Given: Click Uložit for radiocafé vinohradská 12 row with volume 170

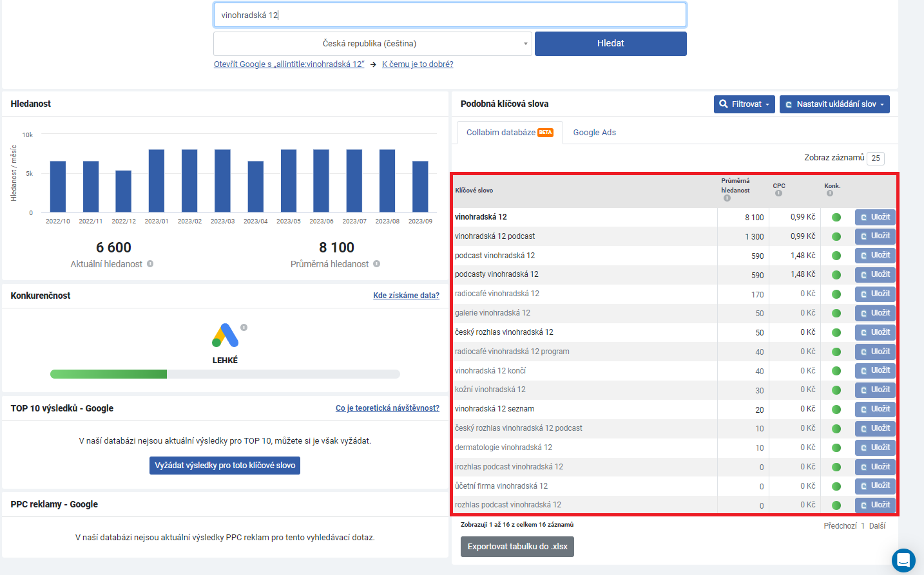Looking at the screenshot, I should (x=875, y=294).
